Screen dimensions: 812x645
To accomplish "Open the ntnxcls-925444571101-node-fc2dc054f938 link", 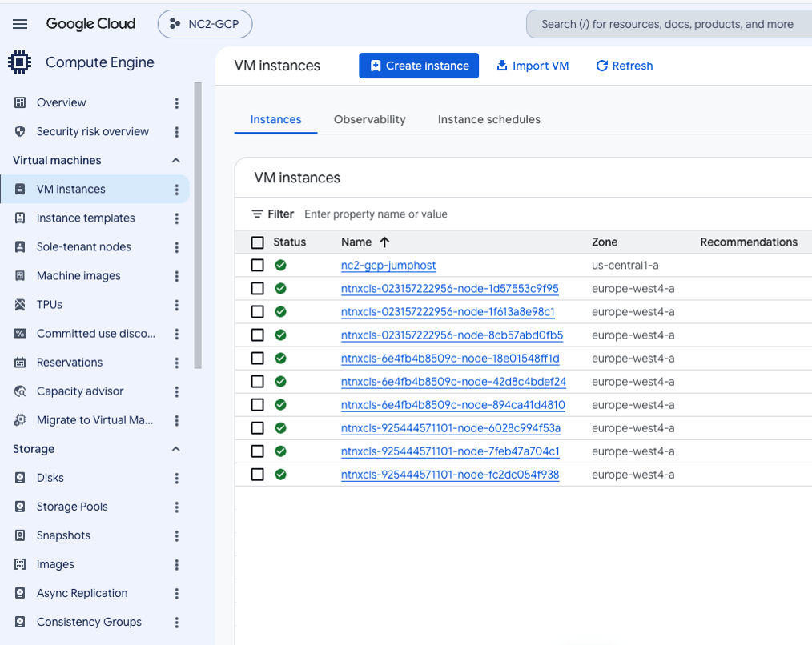I will (x=450, y=475).
